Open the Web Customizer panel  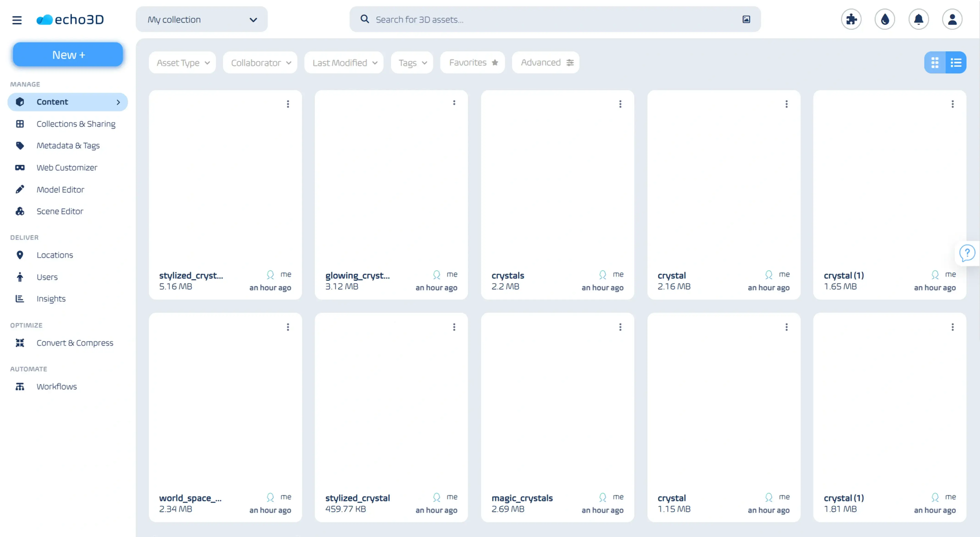(x=67, y=167)
